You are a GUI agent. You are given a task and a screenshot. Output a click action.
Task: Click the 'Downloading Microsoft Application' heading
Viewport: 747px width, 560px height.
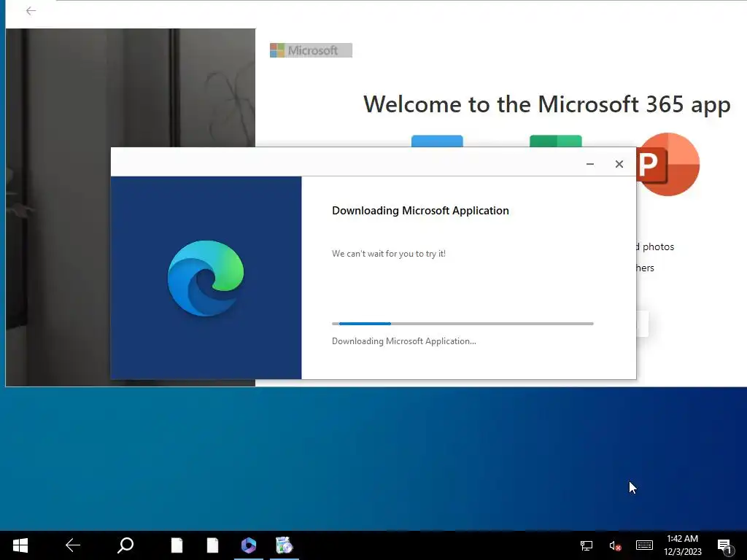point(420,211)
